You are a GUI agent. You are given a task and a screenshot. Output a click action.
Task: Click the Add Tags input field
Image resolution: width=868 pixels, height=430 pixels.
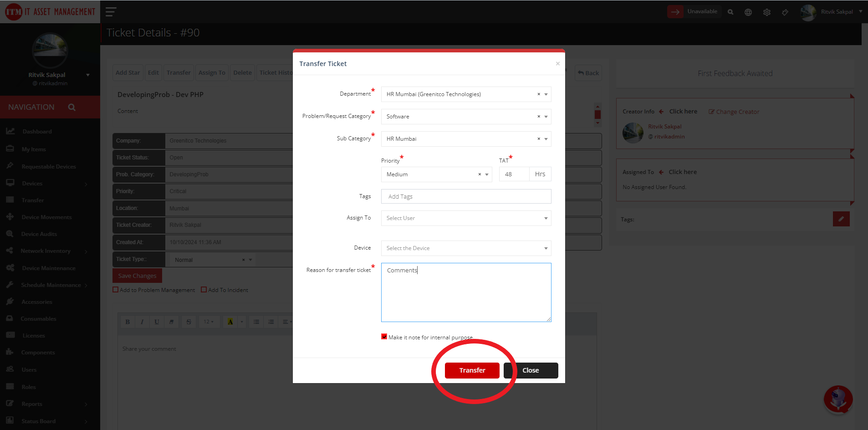(466, 196)
